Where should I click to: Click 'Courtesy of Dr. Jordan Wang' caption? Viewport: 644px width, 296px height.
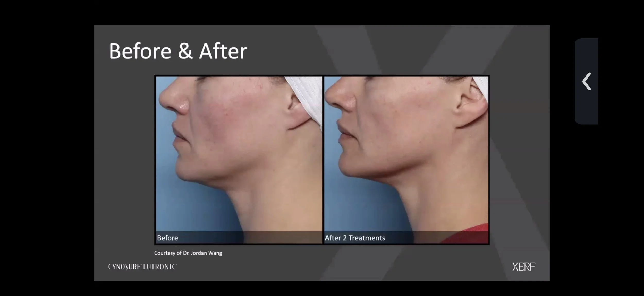pos(188,253)
